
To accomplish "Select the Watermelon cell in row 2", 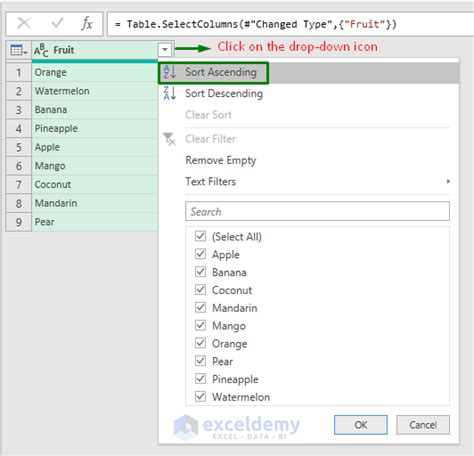I will tap(95, 91).
